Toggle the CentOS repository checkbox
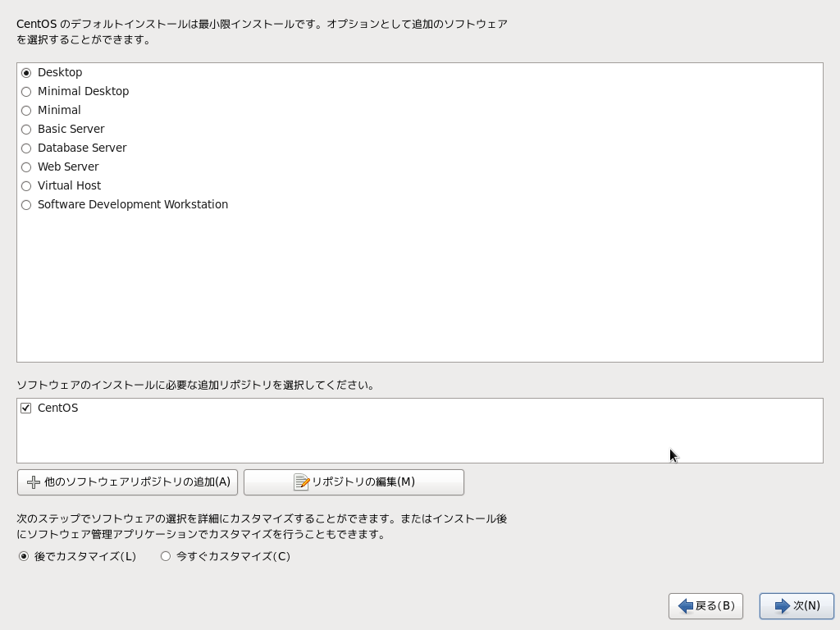 (x=25, y=409)
